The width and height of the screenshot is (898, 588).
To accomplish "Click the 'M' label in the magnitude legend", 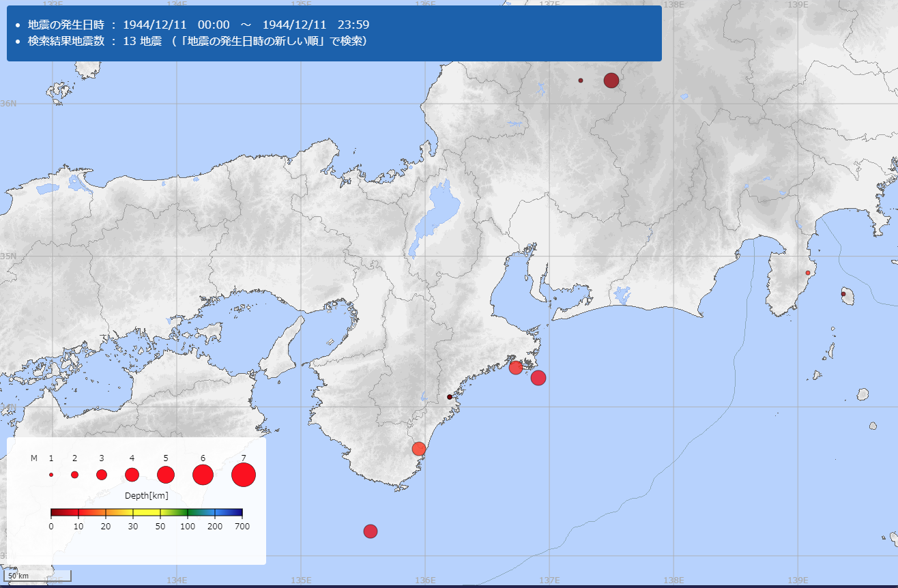I will pos(34,458).
